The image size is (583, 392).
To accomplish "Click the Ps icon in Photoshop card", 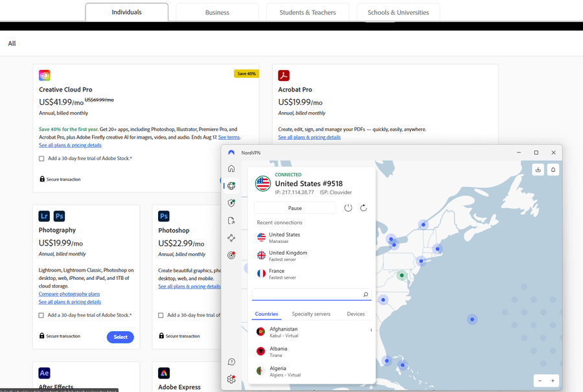I will [164, 216].
